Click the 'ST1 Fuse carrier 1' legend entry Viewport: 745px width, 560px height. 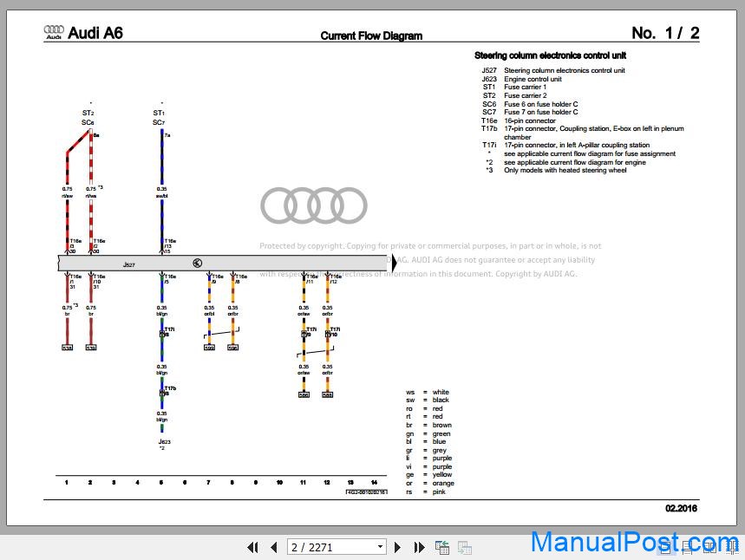click(x=514, y=87)
